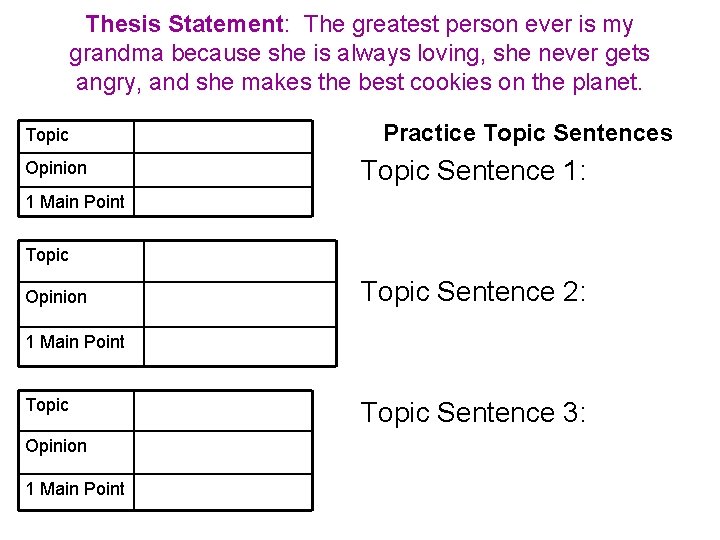Select 1 Main Point label in second table

coord(76,342)
